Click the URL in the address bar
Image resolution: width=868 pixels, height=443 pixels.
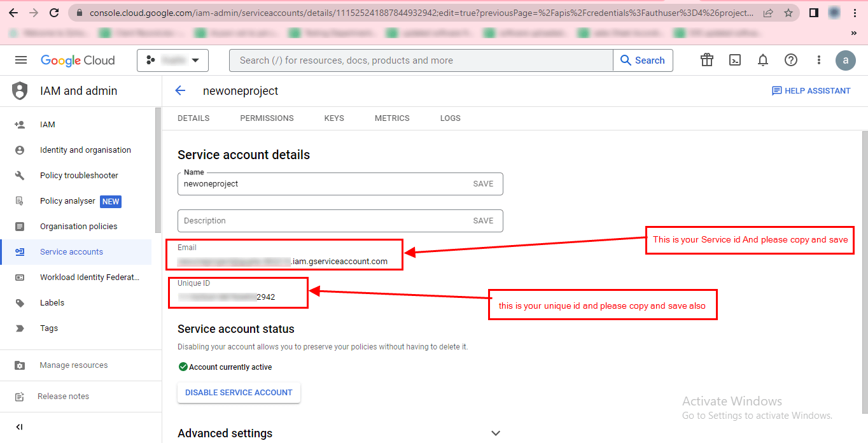(422, 13)
